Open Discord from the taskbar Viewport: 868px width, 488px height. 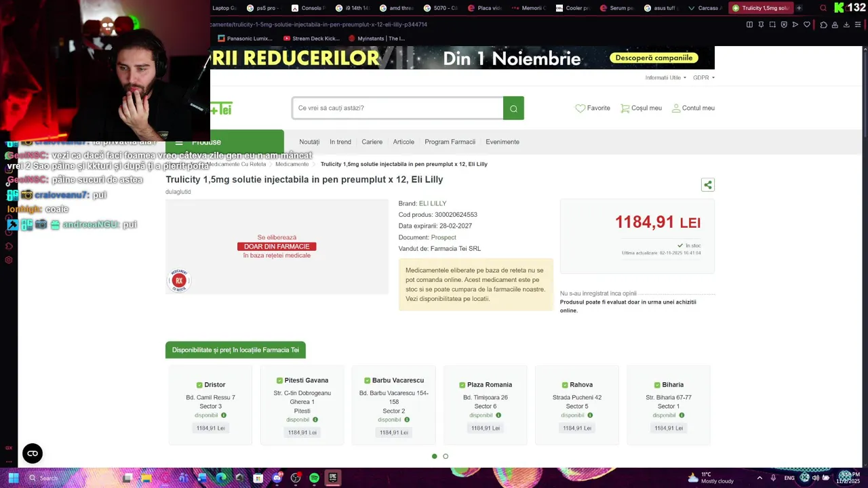click(277, 478)
